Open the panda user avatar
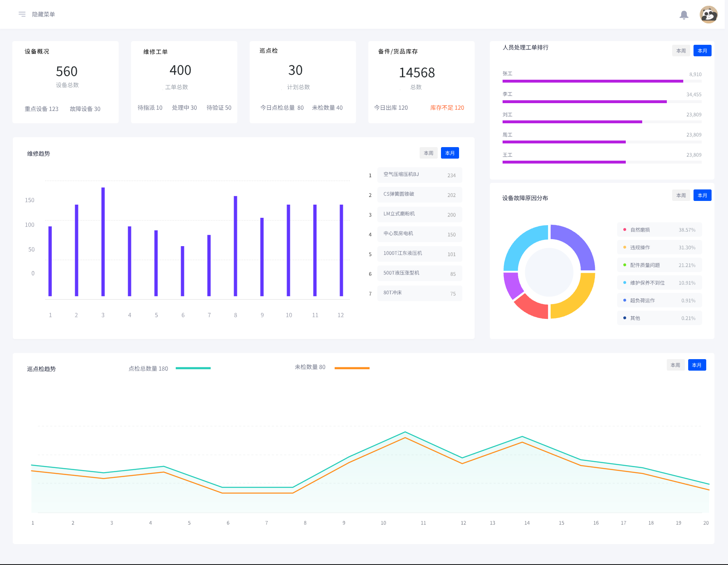 (708, 15)
